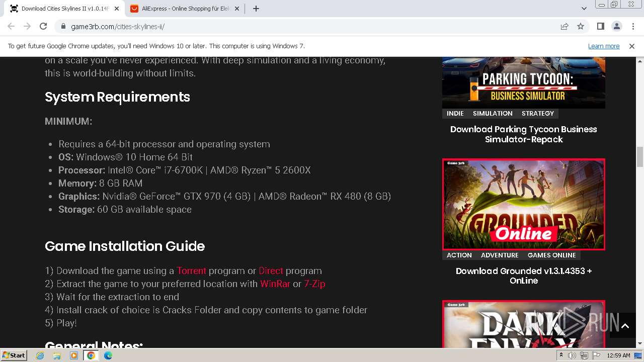Screen dimensions: 644x362
Task: Click the page vertical scrollbar thumb
Action: click(640, 157)
